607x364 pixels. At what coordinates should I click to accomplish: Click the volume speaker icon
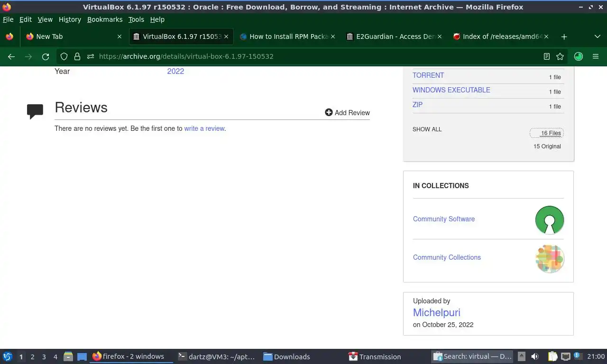tap(535, 356)
